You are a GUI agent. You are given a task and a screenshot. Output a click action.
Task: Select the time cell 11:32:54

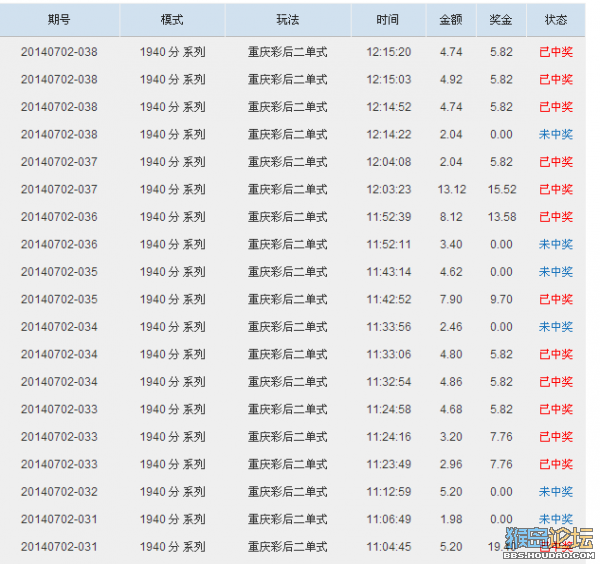pos(389,382)
